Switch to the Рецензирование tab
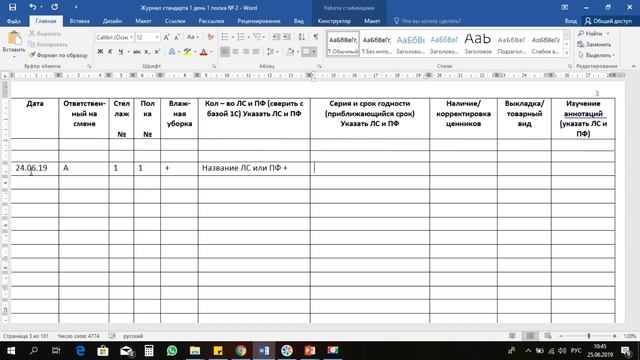This screenshot has width=640, height=360. click(x=259, y=21)
